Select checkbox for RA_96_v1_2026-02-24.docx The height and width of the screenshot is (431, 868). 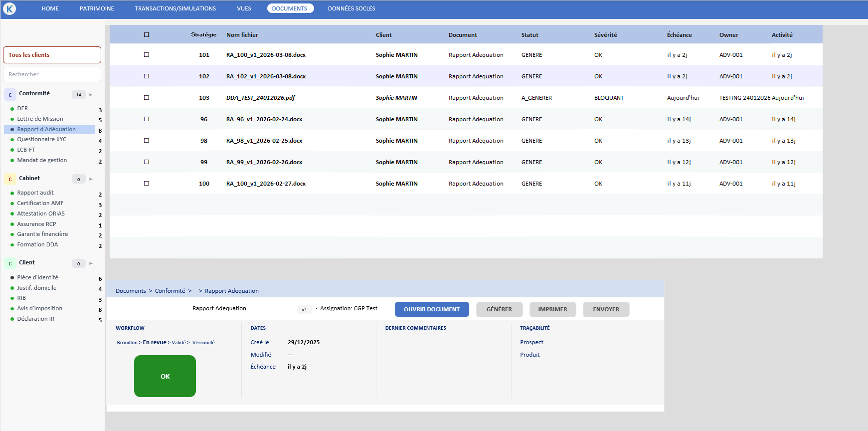pos(147,119)
